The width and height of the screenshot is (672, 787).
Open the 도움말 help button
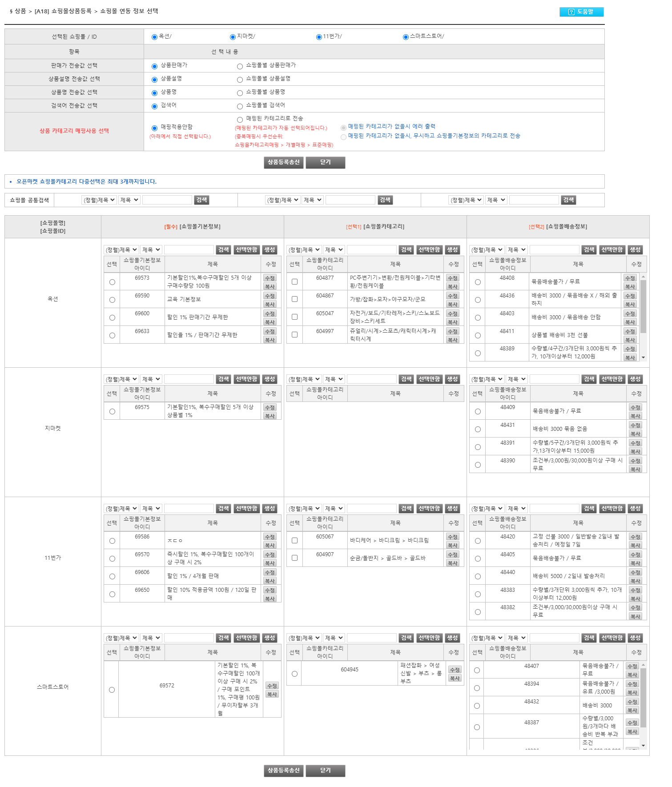pos(581,12)
